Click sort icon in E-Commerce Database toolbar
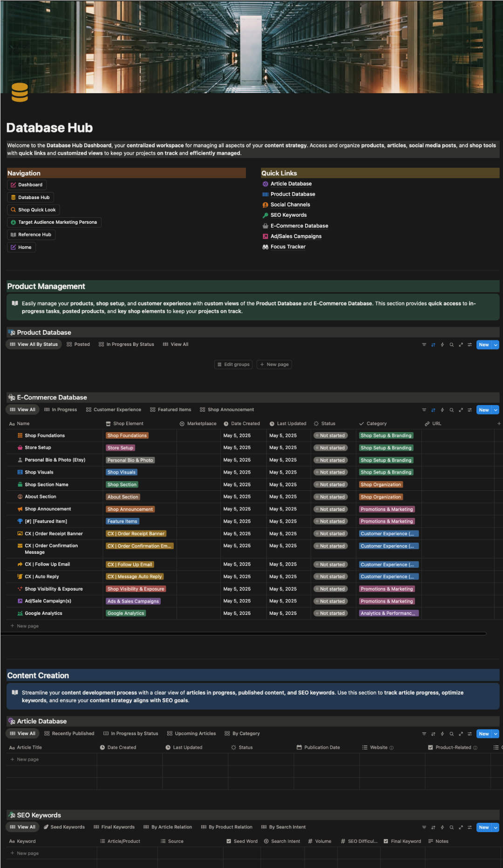This screenshot has width=503, height=868. pos(433,410)
